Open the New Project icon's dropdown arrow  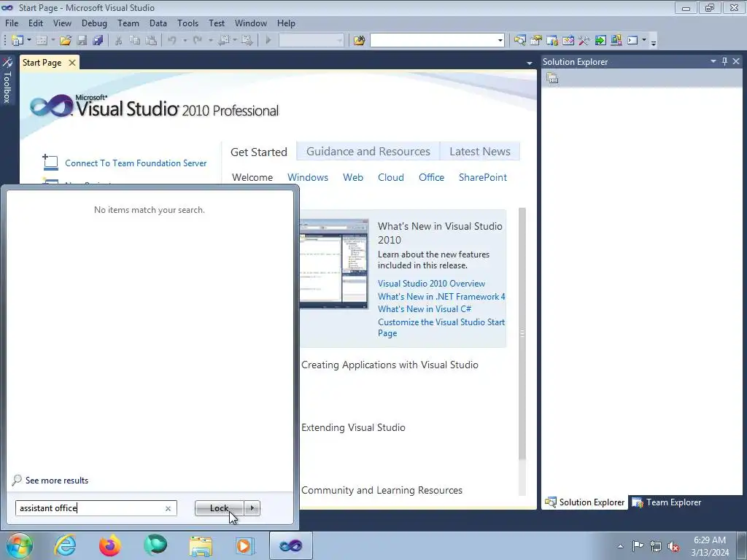(28, 41)
